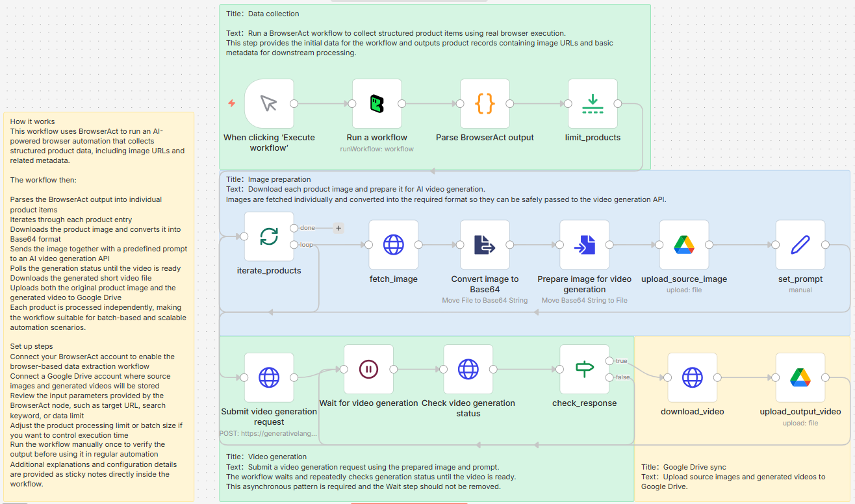Select the Convert image to Base64 node

click(x=485, y=246)
